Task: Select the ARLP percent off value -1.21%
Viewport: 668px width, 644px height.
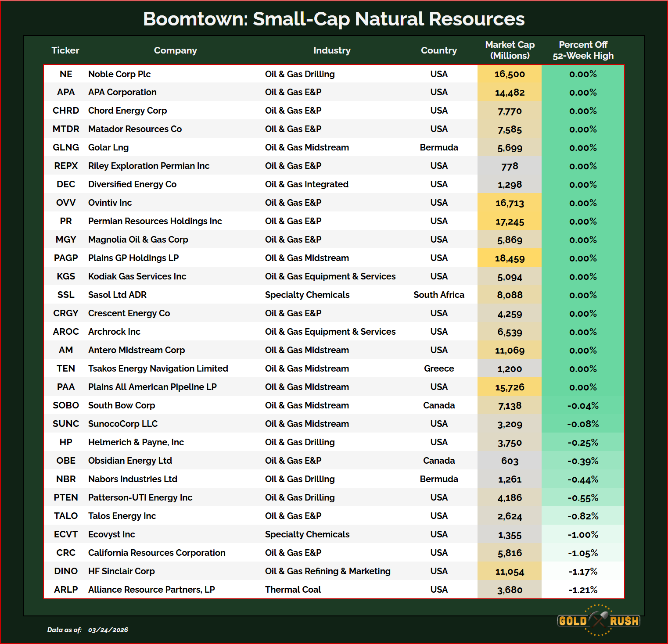Action: coord(583,590)
